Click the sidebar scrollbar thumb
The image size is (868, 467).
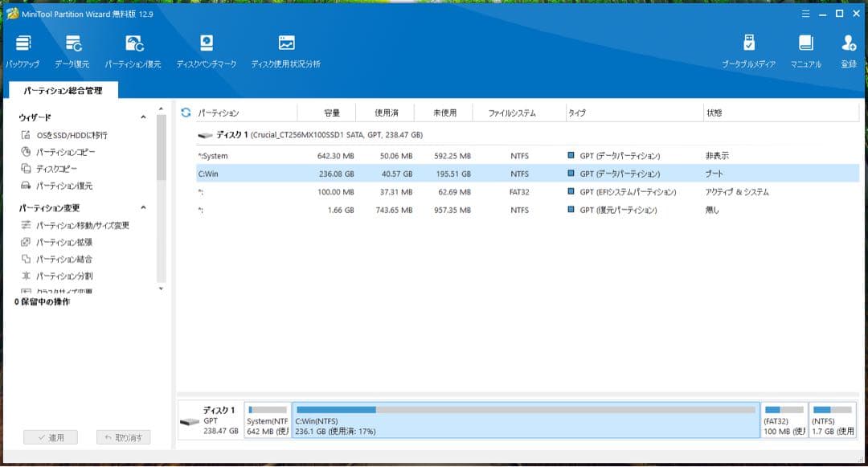click(x=161, y=147)
